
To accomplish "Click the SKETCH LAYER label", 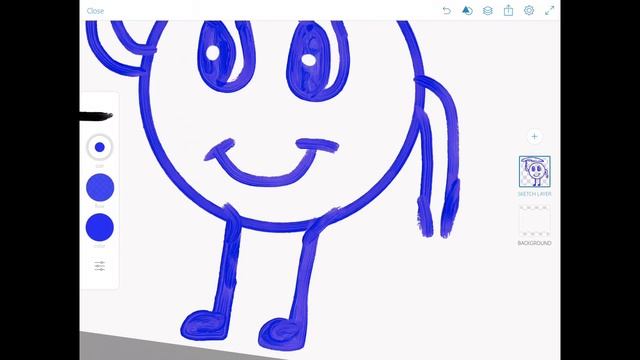I will [535, 194].
